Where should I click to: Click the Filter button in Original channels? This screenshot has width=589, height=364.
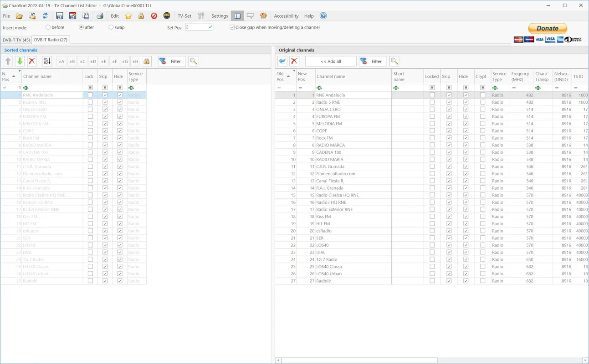pyautogui.click(x=373, y=61)
